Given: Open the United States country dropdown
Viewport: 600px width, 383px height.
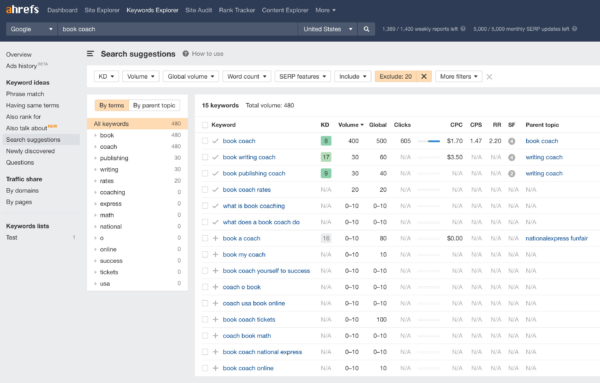Looking at the screenshot, I should (328, 29).
